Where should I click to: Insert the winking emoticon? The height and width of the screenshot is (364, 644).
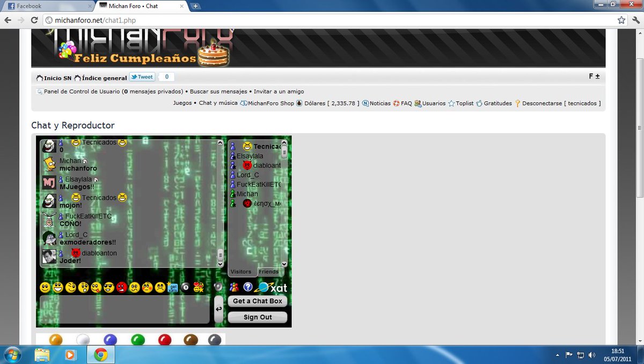click(71, 287)
